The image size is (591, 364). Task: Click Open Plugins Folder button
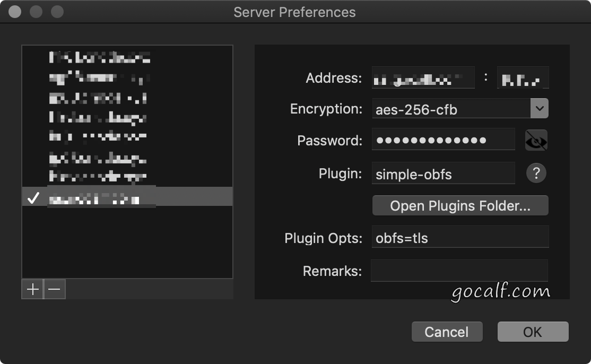460,205
